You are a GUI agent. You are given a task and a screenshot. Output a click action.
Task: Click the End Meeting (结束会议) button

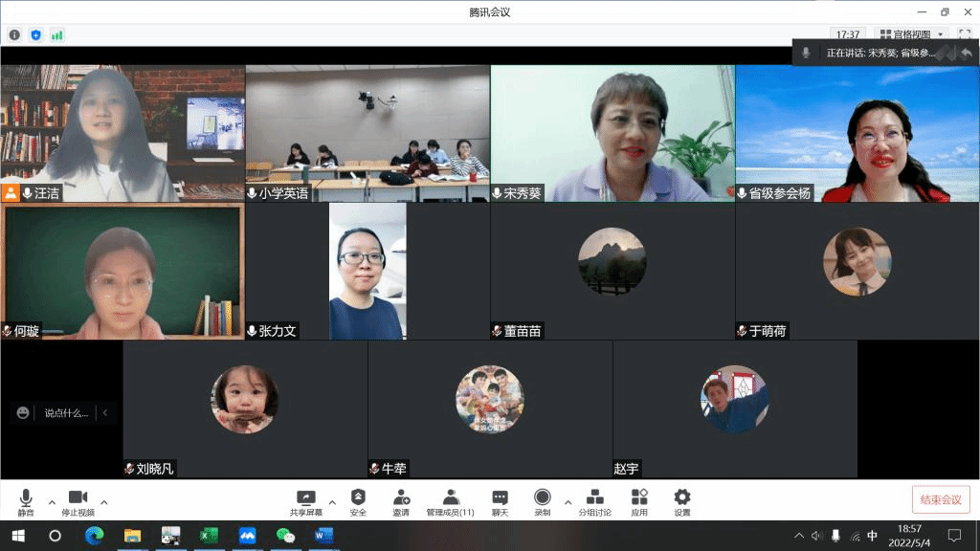(x=940, y=499)
